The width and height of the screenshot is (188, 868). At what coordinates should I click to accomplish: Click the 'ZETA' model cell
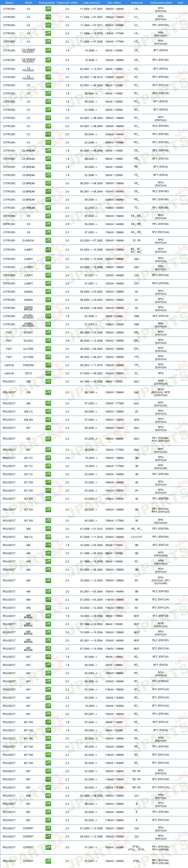point(28,373)
